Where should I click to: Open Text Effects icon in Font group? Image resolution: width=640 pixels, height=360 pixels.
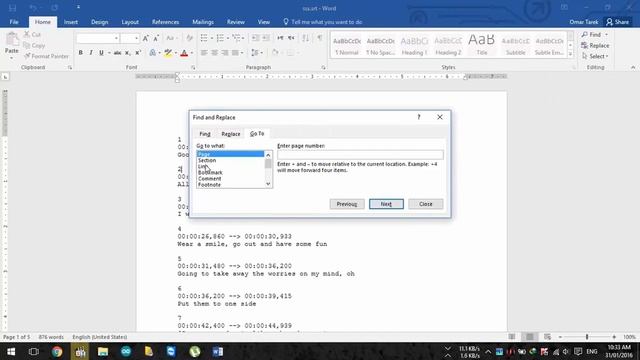click(152, 53)
